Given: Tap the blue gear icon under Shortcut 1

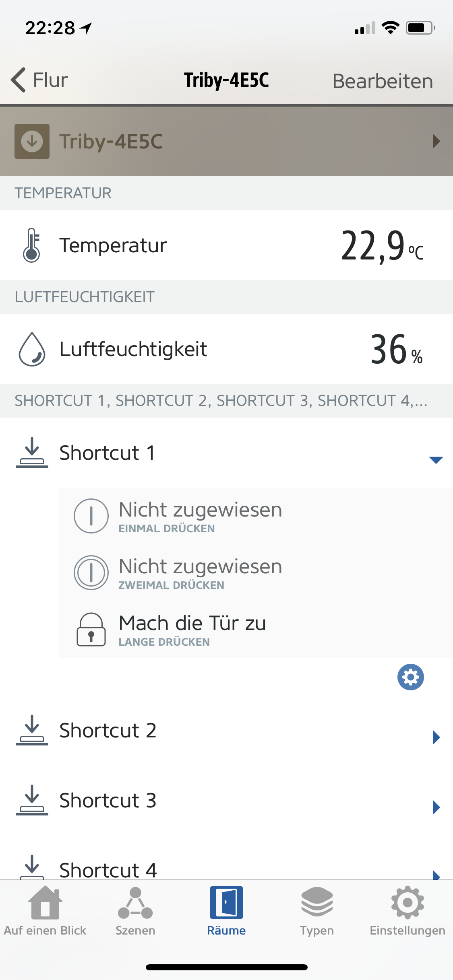Looking at the screenshot, I should [410, 677].
